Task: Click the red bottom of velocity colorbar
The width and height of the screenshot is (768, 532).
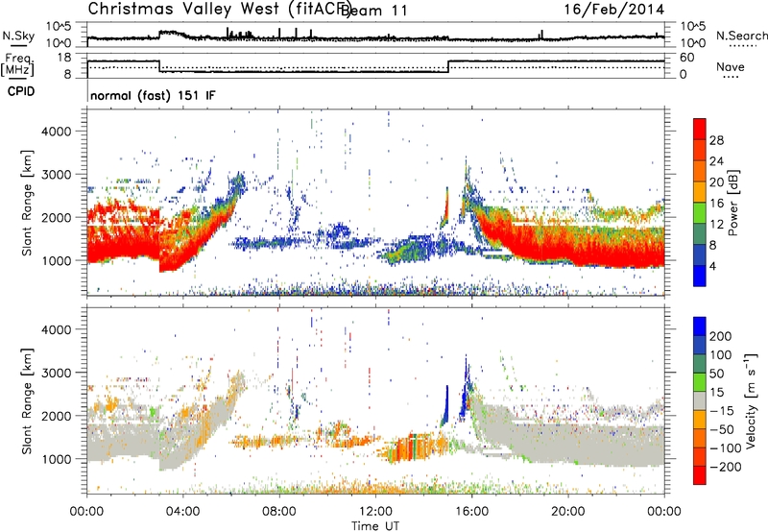Action: click(x=700, y=475)
